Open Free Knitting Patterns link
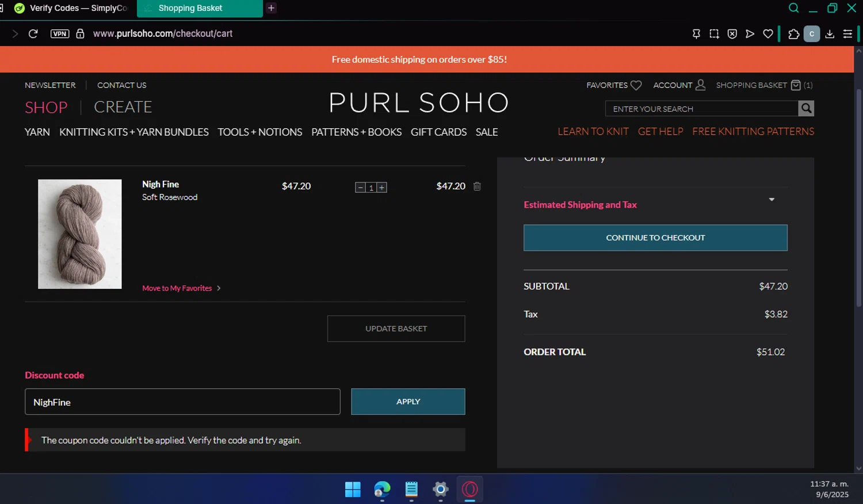The width and height of the screenshot is (863, 504). (753, 132)
